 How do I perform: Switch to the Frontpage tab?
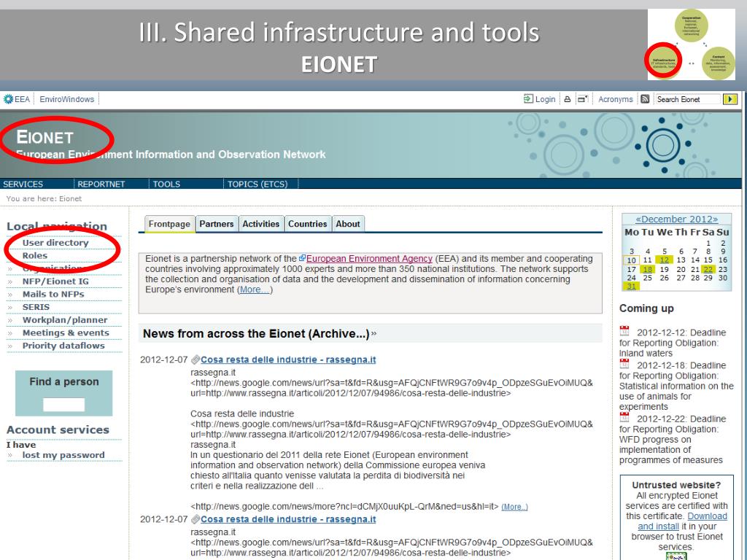[x=169, y=224]
